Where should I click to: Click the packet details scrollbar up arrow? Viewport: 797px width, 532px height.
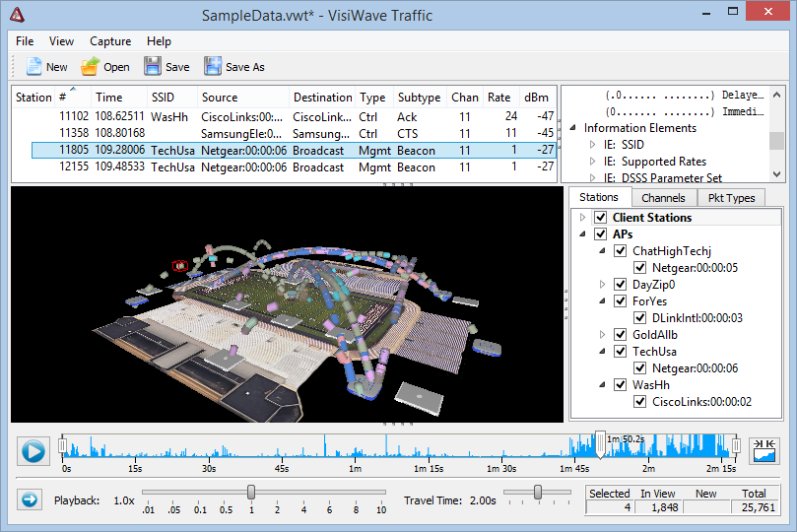coord(776,95)
